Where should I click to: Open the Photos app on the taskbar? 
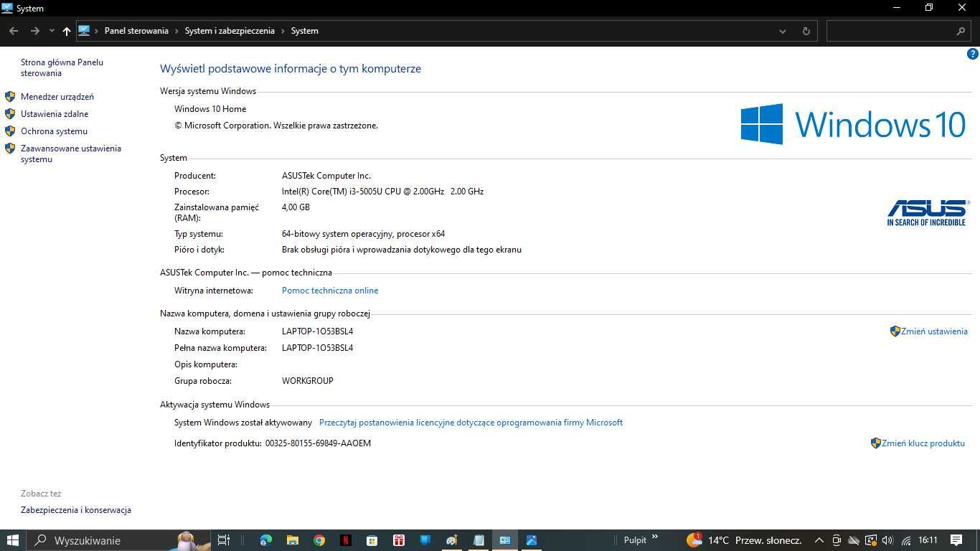532,540
